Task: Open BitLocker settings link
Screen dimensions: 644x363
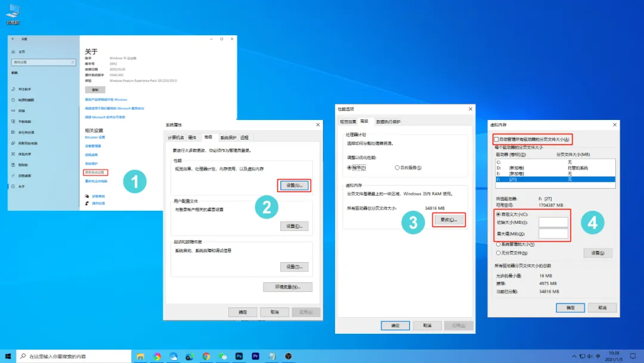Action: [x=95, y=137]
